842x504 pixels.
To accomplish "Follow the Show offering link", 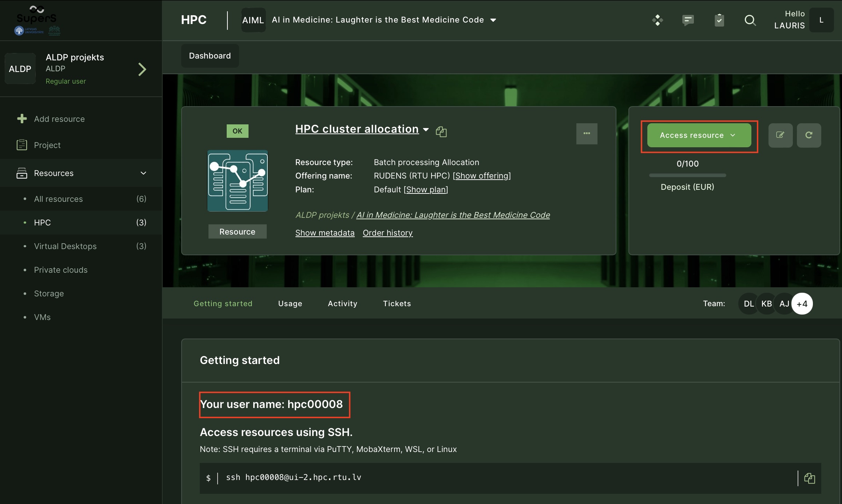I will tap(482, 176).
